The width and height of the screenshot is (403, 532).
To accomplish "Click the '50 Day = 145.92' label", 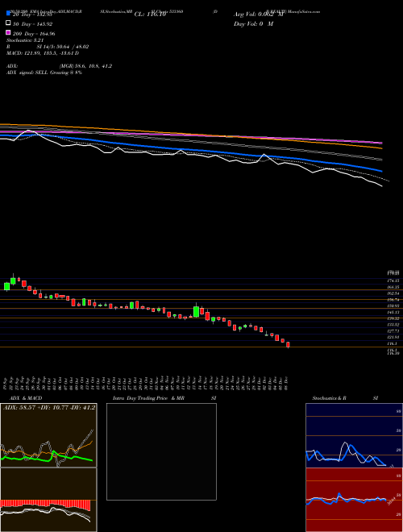I will 32,24.
